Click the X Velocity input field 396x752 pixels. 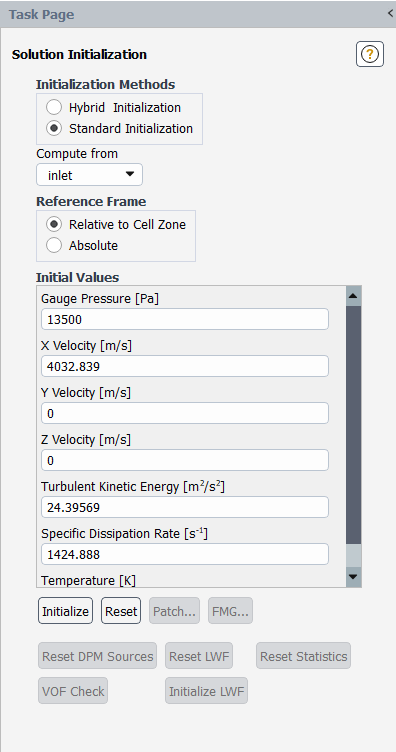tap(185, 366)
